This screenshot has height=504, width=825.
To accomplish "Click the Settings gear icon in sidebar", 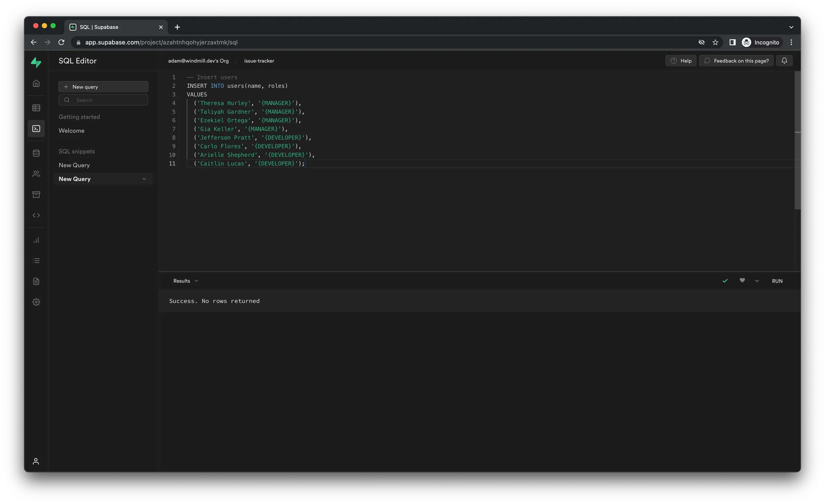I will click(x=36, y=302).
